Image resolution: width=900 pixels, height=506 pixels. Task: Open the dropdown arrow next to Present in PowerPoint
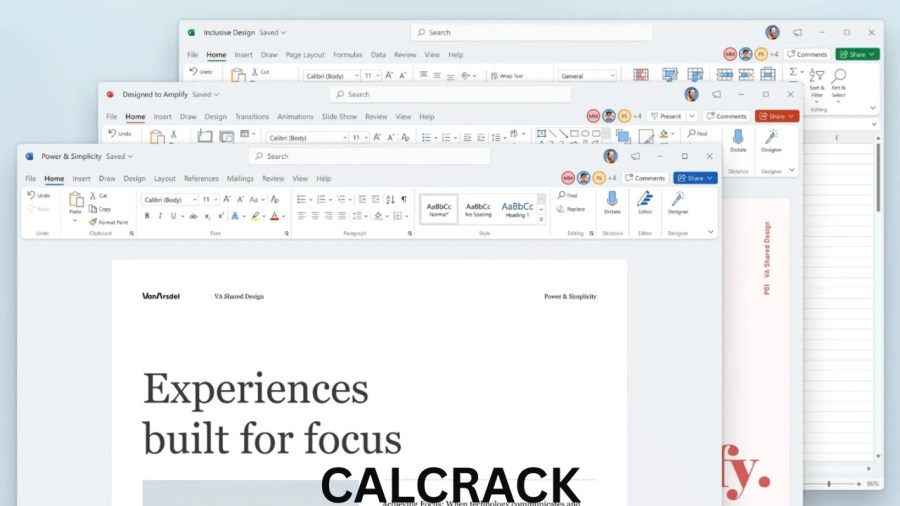[692, 116]
